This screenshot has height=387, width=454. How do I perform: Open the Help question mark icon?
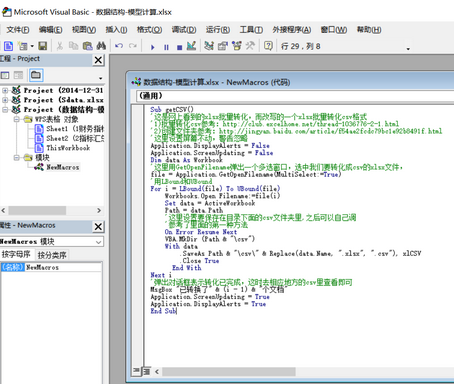coord(268,46)
